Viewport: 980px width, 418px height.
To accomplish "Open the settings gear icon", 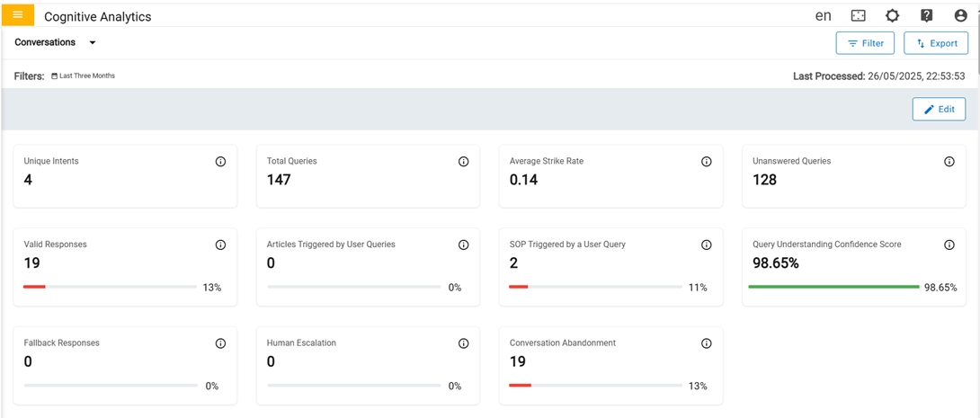I will pos(892,16).
